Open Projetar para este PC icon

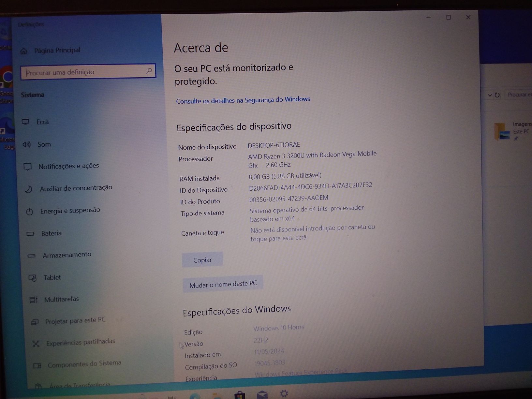pyautogui.click(x=35, y=322)
